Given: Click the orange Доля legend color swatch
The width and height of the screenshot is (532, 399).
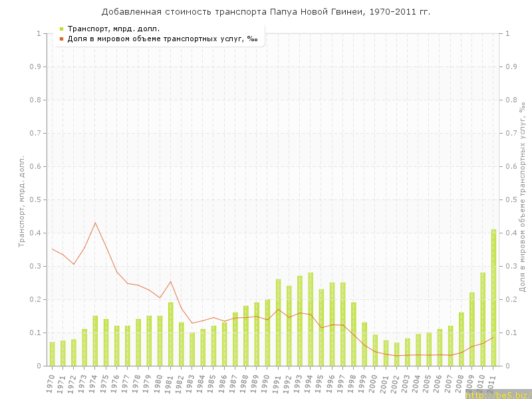Looking at the screenshot, I should point(61,39).
